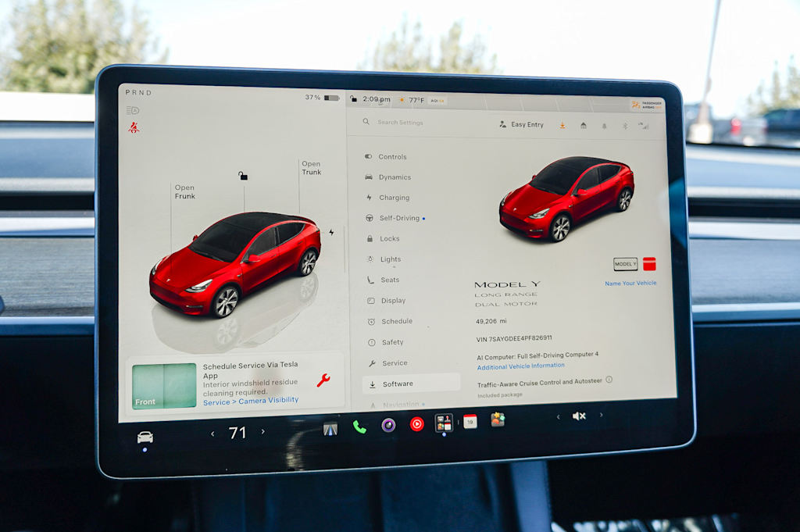Open Additional Vehicle Information link
800x532 pixels.
coord(521,366)
